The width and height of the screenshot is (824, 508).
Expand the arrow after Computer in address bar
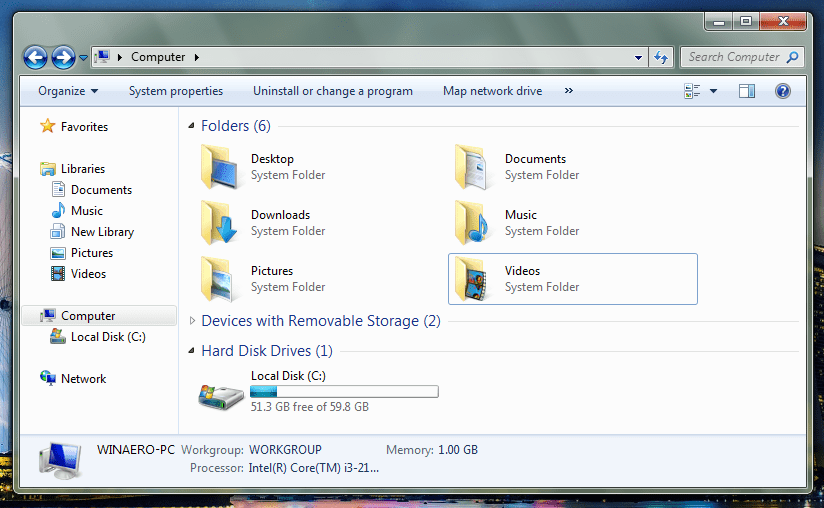tap(197, 57)
